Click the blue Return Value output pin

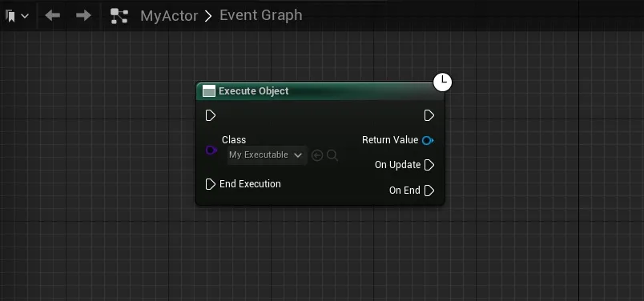428,140
